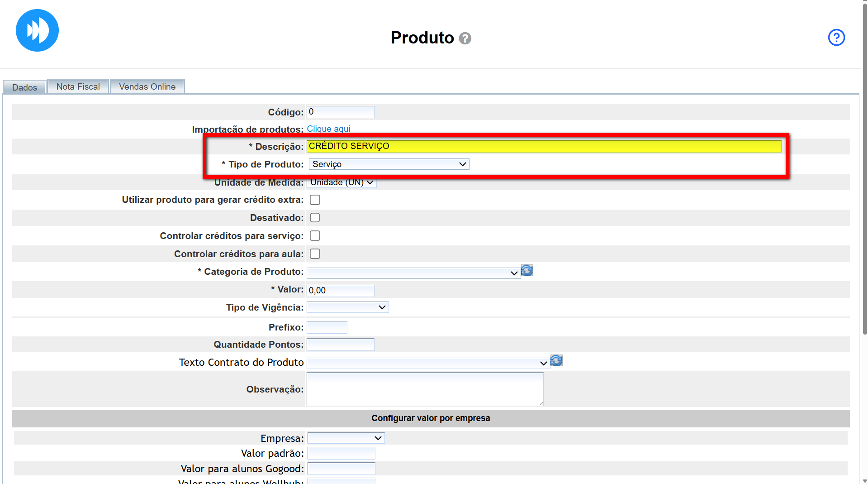The image size is (868, 484).
Task: Open the Categoria de Produto dropdown
Action: point(413,273)
